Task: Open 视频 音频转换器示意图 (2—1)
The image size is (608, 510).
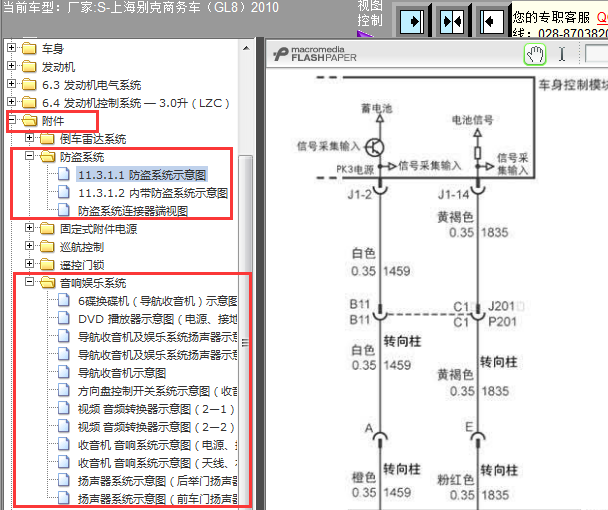Action: (x=156, y=409)
